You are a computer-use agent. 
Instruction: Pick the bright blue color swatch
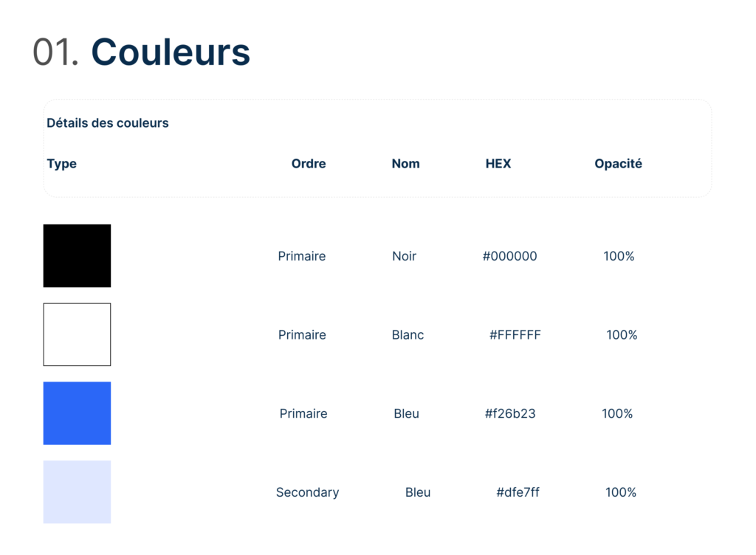tap(77, 413)
